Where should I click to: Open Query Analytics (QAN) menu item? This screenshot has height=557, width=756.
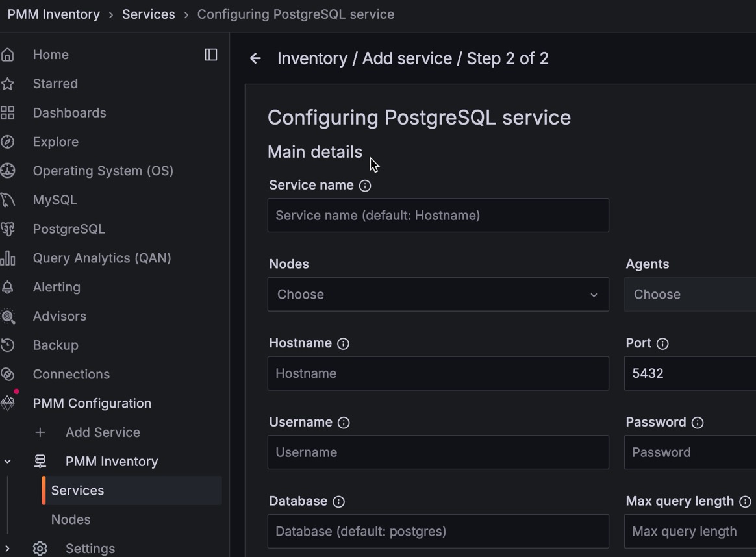point(102,258)
